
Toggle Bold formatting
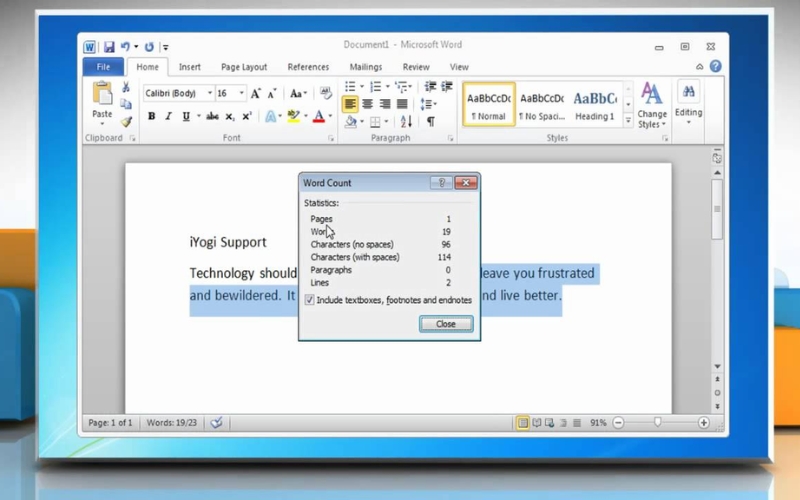152,117
